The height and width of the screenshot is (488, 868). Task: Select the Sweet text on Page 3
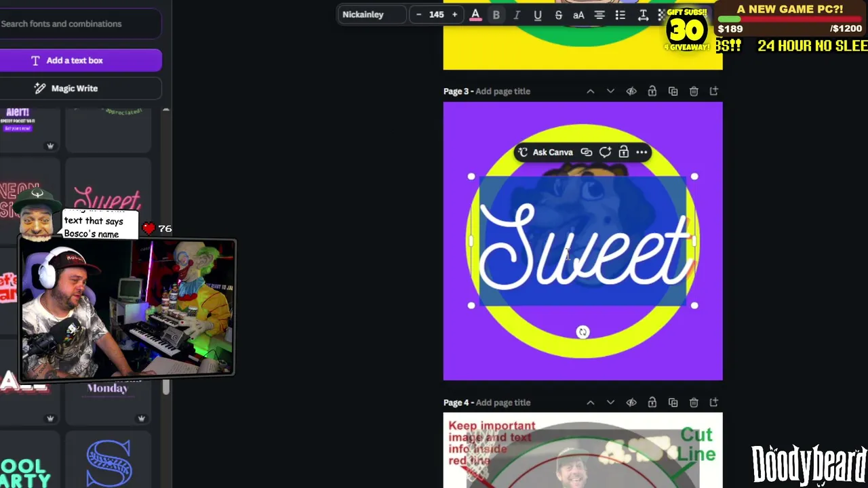click(583, 243)
